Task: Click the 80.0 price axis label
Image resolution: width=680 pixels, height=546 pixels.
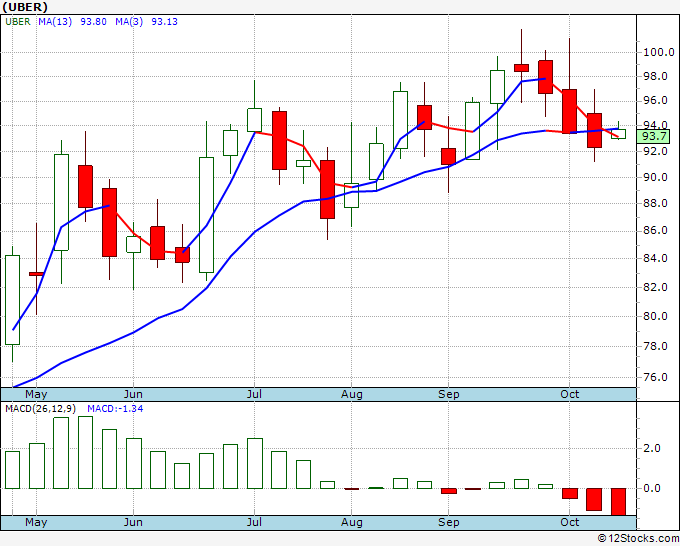Action: pos(655,316)
